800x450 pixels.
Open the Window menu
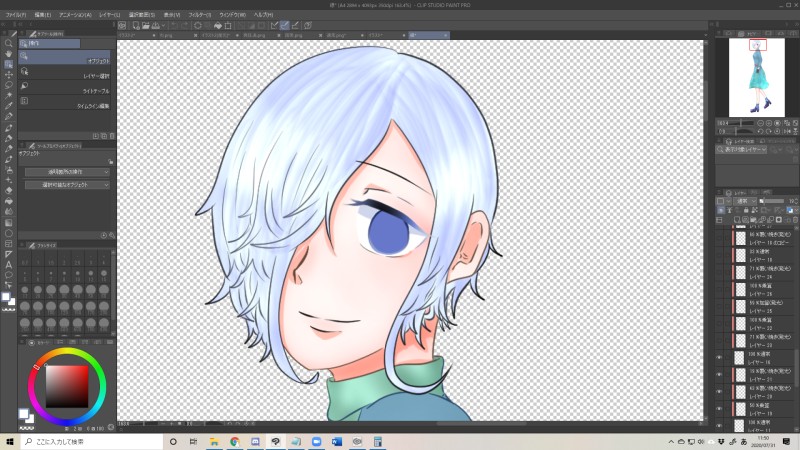click(232, 15)
